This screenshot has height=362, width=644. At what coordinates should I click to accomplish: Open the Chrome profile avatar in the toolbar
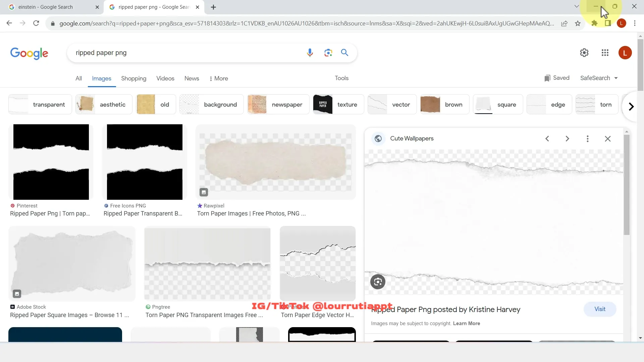coord(621,23)
